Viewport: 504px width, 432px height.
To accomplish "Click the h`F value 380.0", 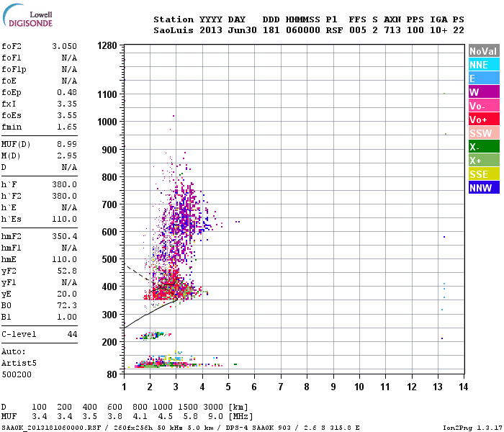I will pyautogui.click(x=64, y=184).
